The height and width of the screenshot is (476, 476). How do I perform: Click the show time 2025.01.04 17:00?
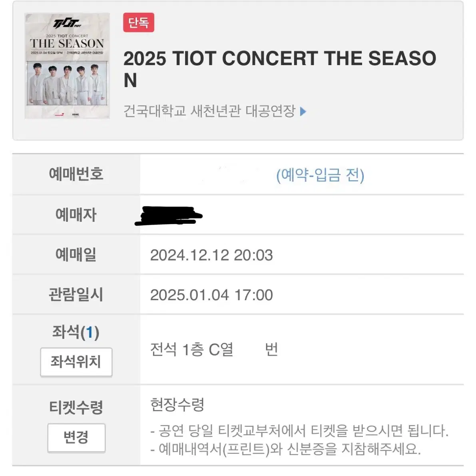coord(211,295)
